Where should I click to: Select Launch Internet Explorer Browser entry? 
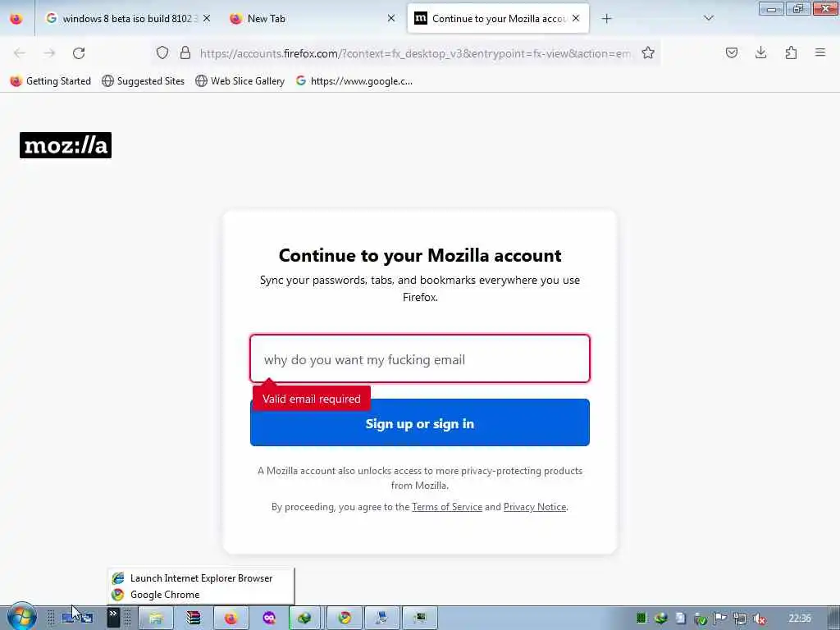click(x=192, y=578)
